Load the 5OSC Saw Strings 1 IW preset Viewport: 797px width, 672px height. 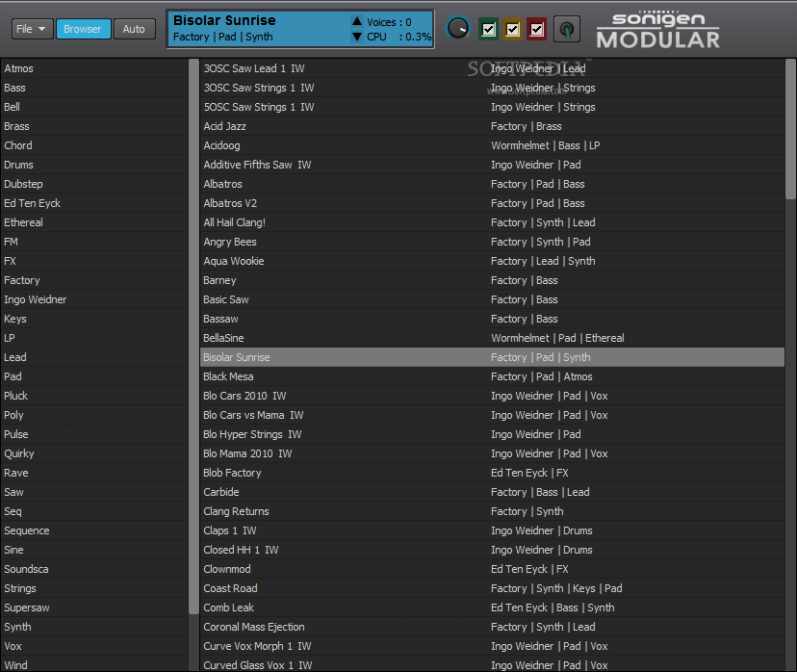tap(493, 107)
